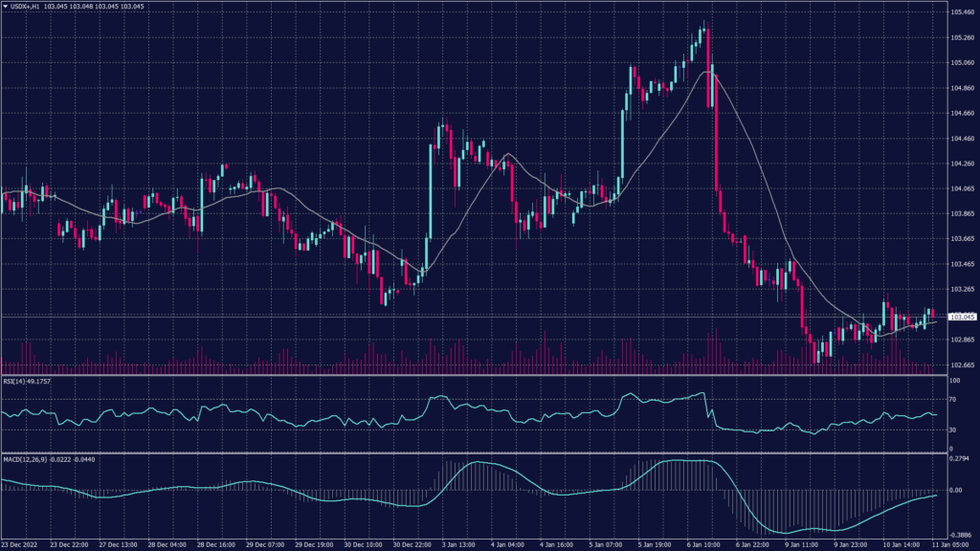Click the RSI 30 level scale label

tap(953, 430)
